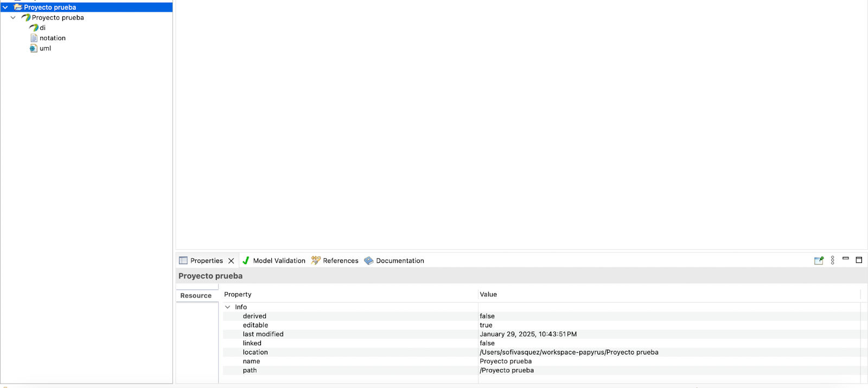This screenshot has width=868, height=388.
Task: Click the Proyecto prueba project folder icon
Action: click(x=18, y=8)
